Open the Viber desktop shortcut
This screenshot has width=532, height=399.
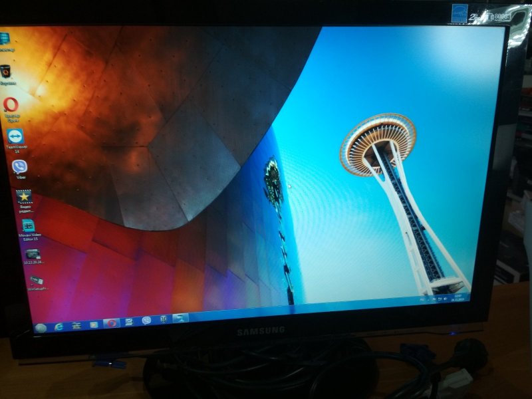(19, 167)
